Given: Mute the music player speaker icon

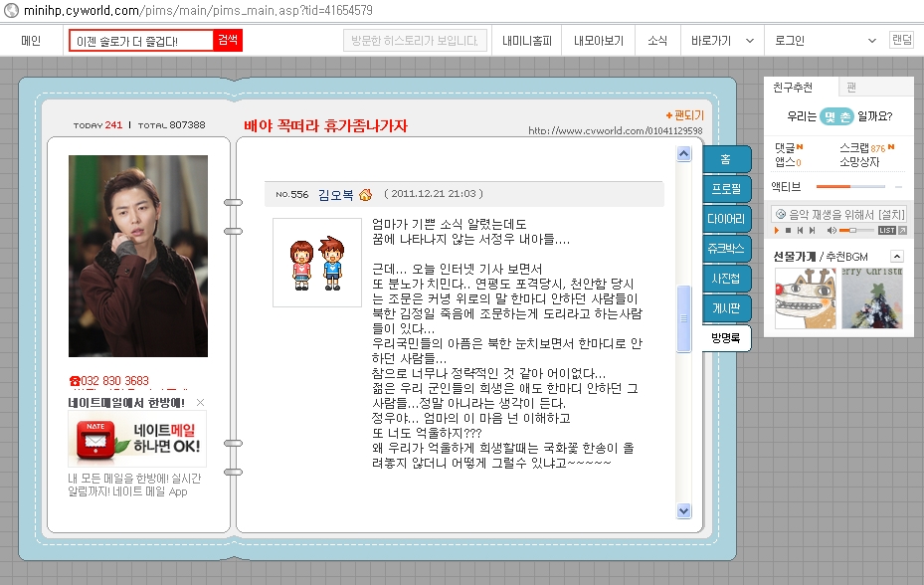Looking at the screenshot, I should tap(832, 231).
